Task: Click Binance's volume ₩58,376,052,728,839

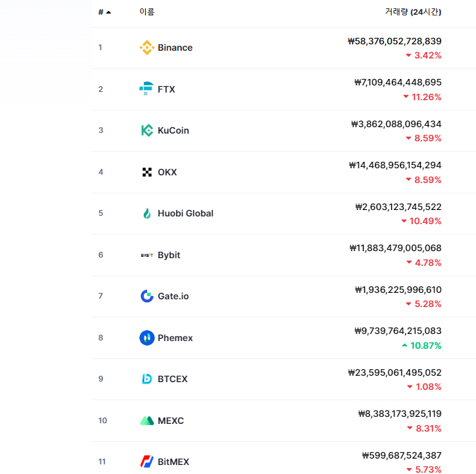Action: tap(394, 41)
